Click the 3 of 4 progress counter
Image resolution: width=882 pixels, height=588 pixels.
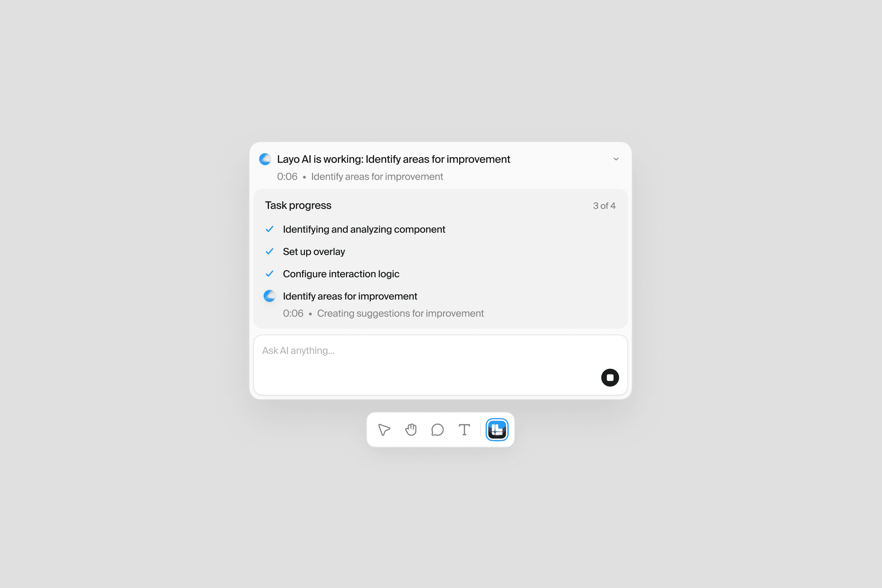click(604, 205)
